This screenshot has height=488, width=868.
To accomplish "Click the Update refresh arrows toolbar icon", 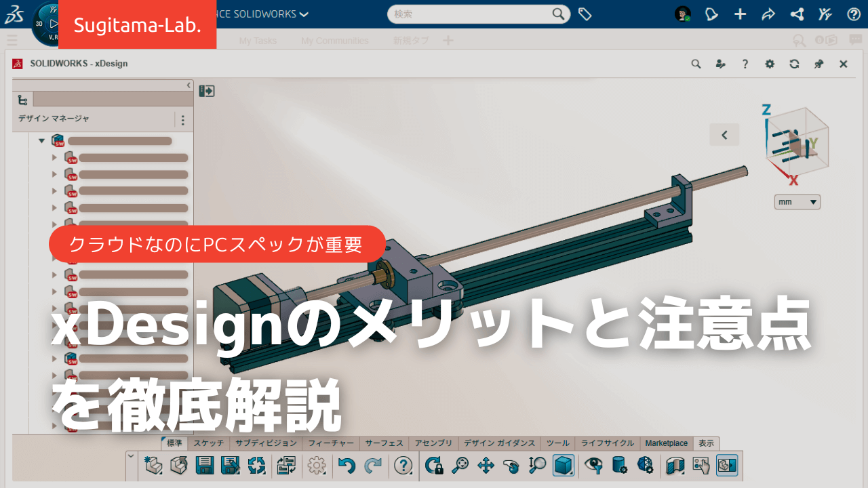I will 257,465.
